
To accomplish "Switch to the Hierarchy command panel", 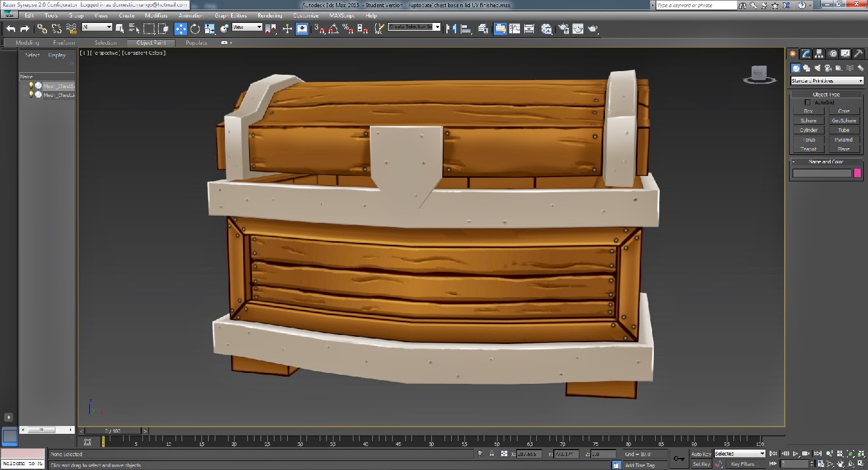I will click(819, 53).
